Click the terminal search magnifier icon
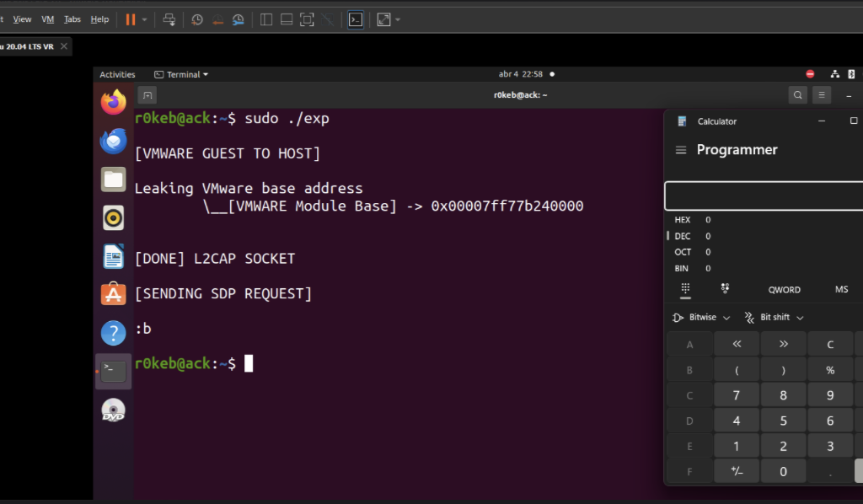The width and height of the screenshot is (863, 504). 797,95
